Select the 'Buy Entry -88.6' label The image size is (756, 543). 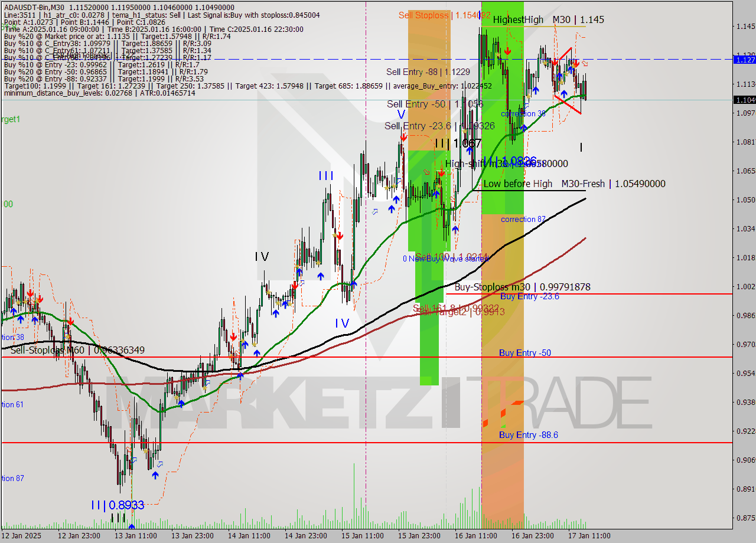[x=529, y=435]
